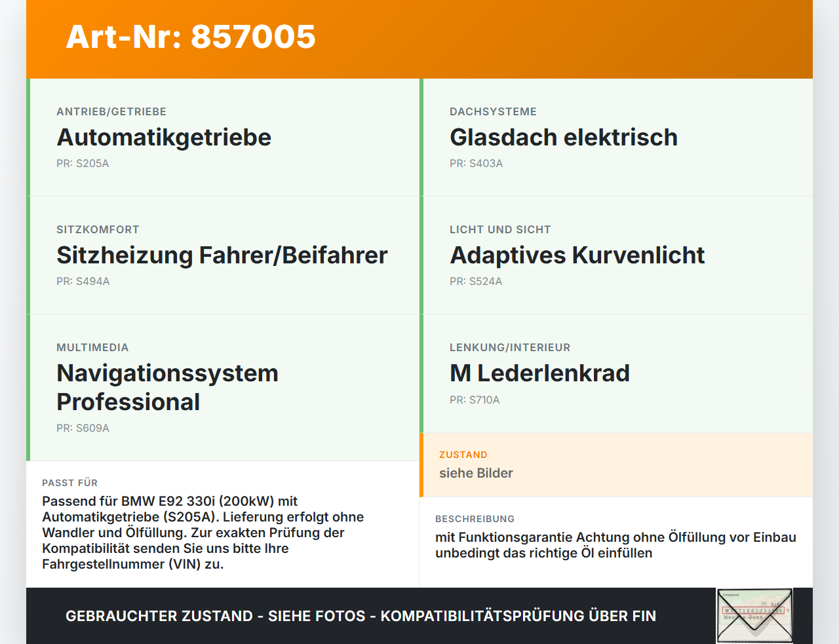839x644 pixels.
Task: Select the Glasdach elektrisch feature card
Action: (x=616, y=138)
